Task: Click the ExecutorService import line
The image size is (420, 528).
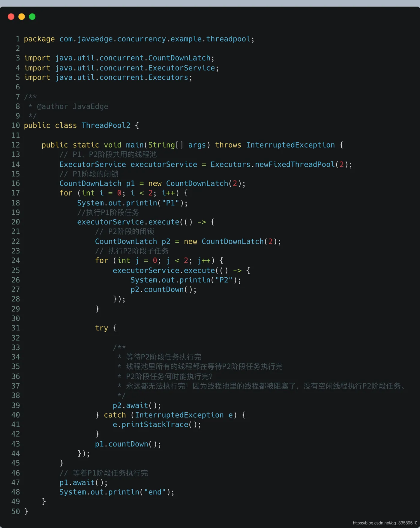Action: coord(121,68)
